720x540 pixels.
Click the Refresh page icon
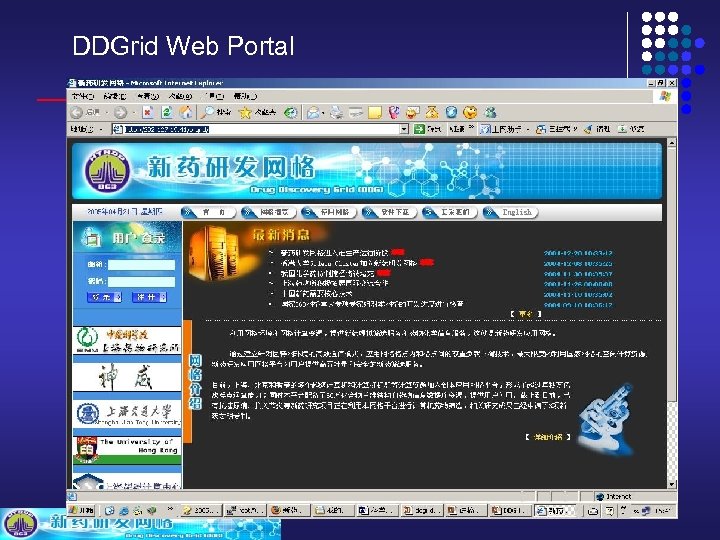pos(167,112)
